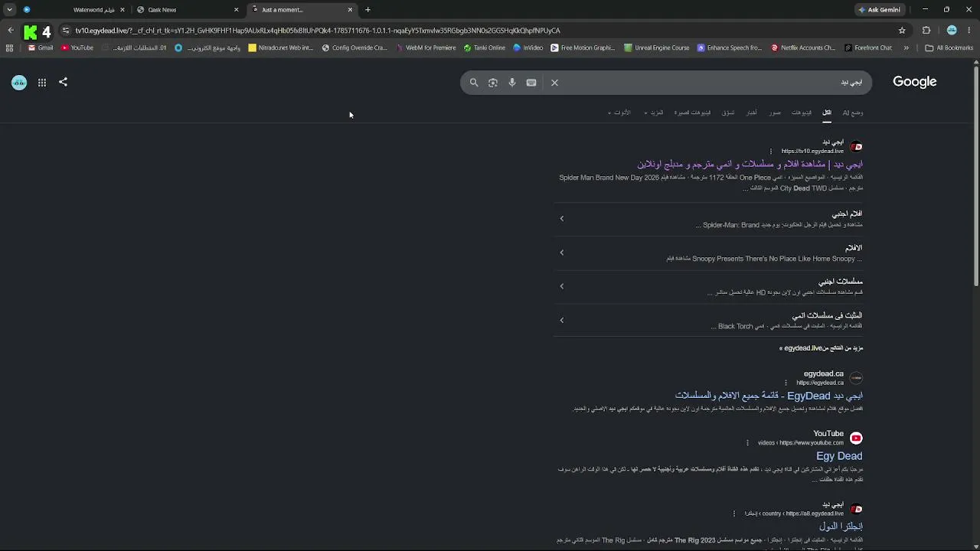
Task: Expand the الافلام sitelink chevron
Action: coord(561,253)
